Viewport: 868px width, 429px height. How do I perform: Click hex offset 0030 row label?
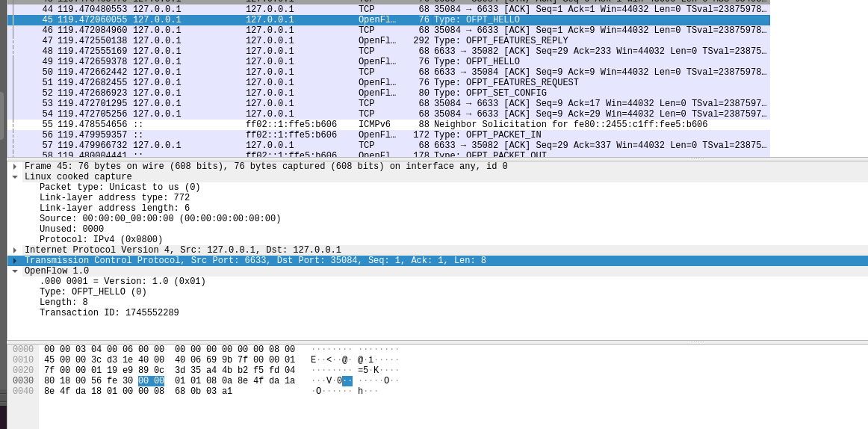(x=23, y=381)
